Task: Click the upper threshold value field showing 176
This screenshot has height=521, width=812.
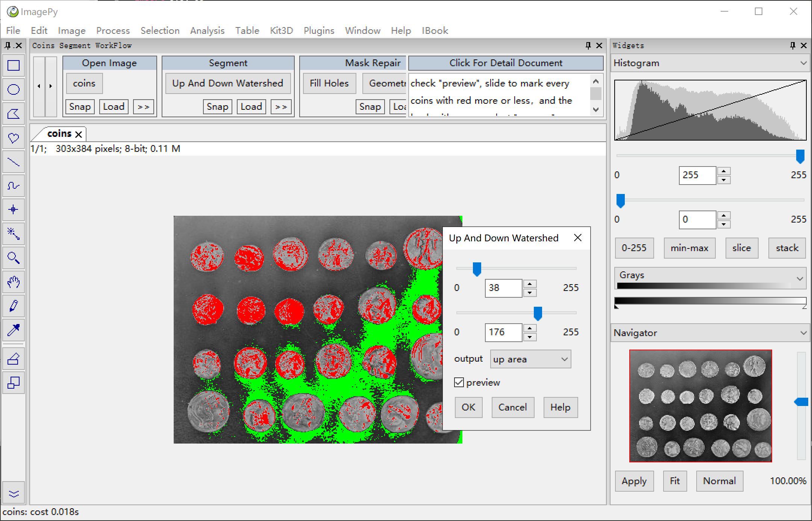Action: tap(503, 332)
